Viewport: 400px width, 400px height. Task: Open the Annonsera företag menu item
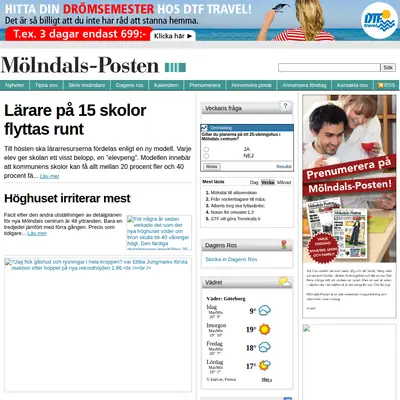(304, 85)
